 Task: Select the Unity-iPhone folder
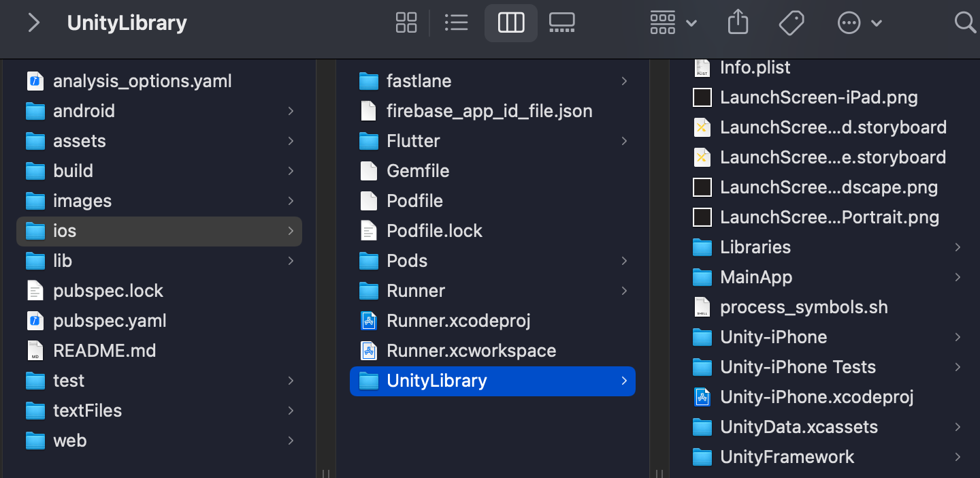(x=826, y=337)
